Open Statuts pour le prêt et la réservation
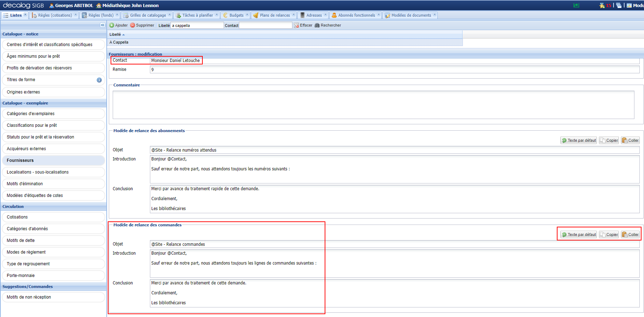 click(54, 137)
